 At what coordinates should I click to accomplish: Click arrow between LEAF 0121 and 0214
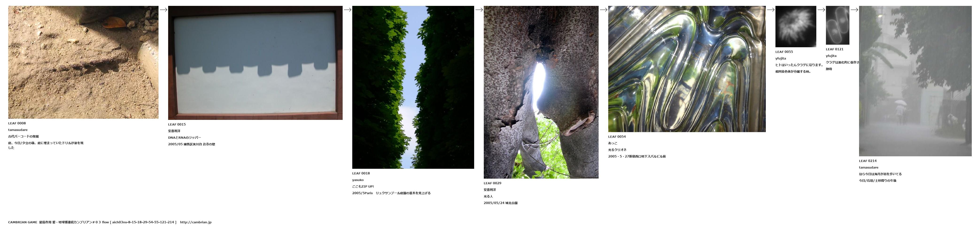tap(854, 10)
